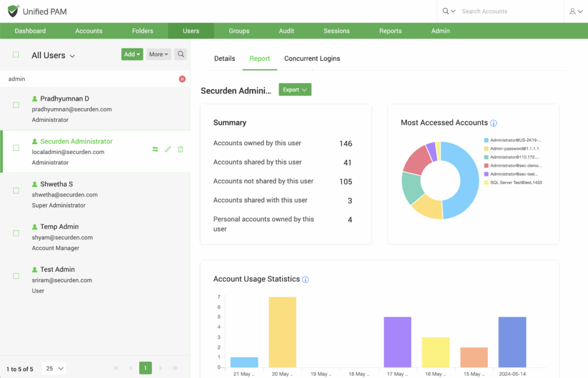Click the search icon beside the More button
Screen dimensions: 588x378
(x=181, y=55)
